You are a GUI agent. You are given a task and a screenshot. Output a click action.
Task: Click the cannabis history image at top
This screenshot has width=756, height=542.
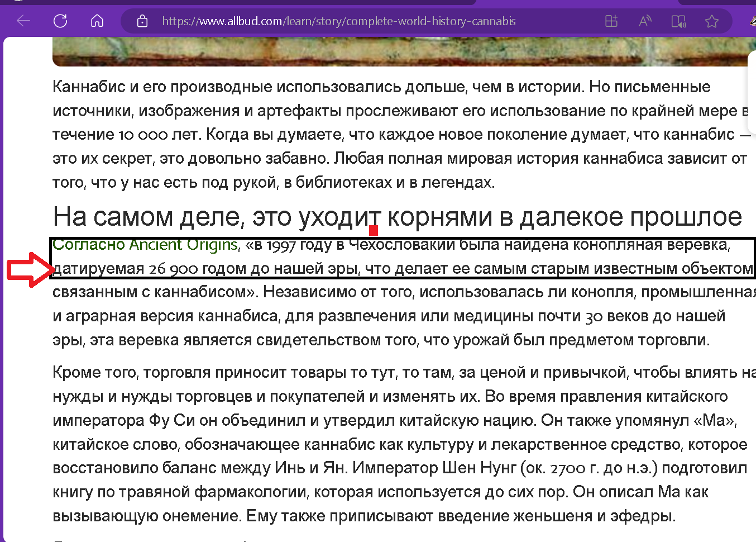[x=400, y=52]
